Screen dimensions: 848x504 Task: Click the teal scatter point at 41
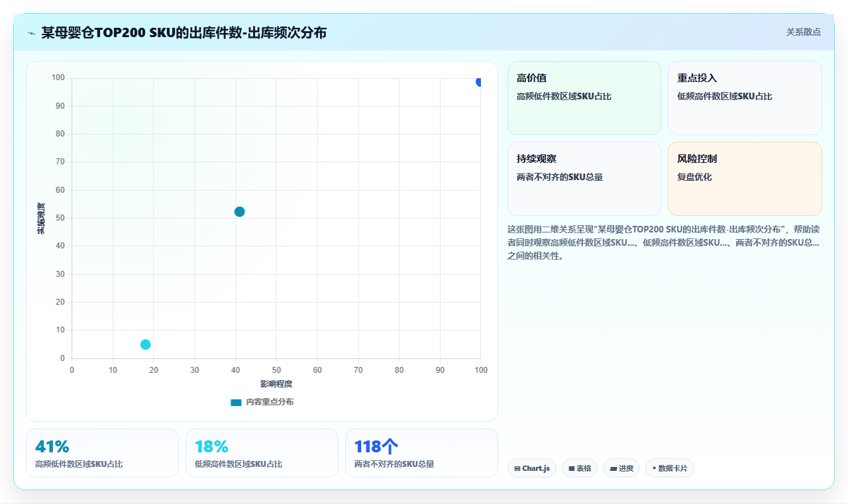239,212
